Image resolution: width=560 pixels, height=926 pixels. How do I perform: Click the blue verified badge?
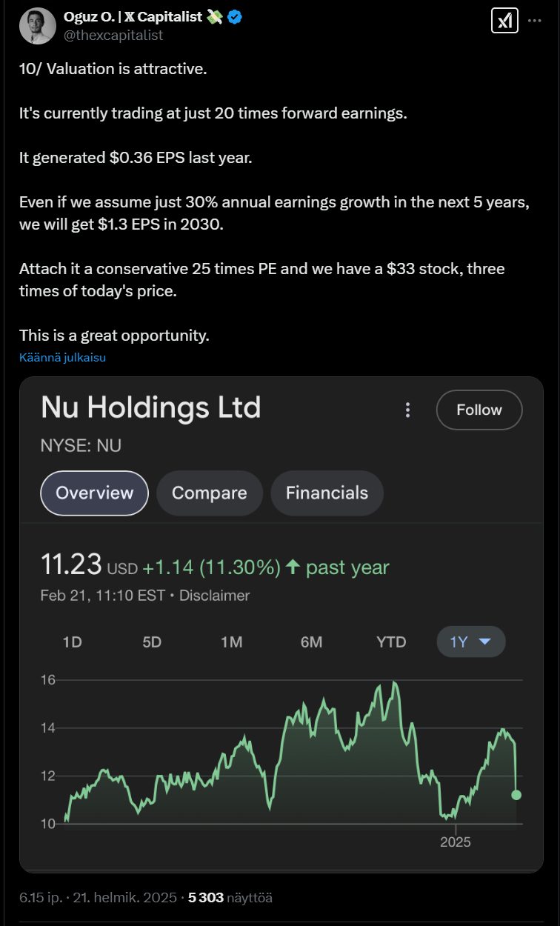coord(235,17)
